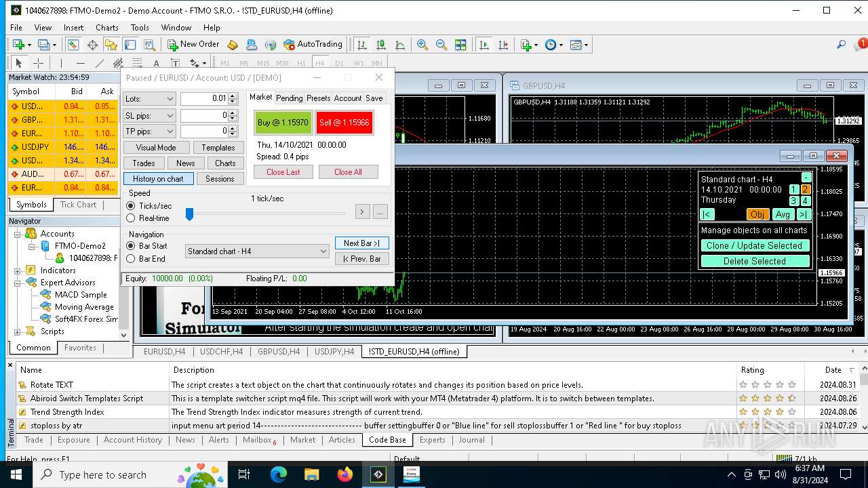Open the SL pips dropdown
The width and height of the screenshot is (868, 488).
(x=149, y=115)
